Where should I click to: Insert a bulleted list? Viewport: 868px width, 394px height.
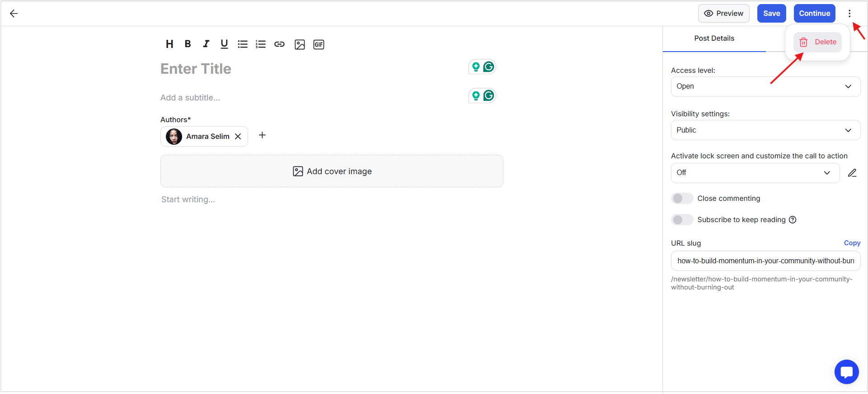[243, 44]
